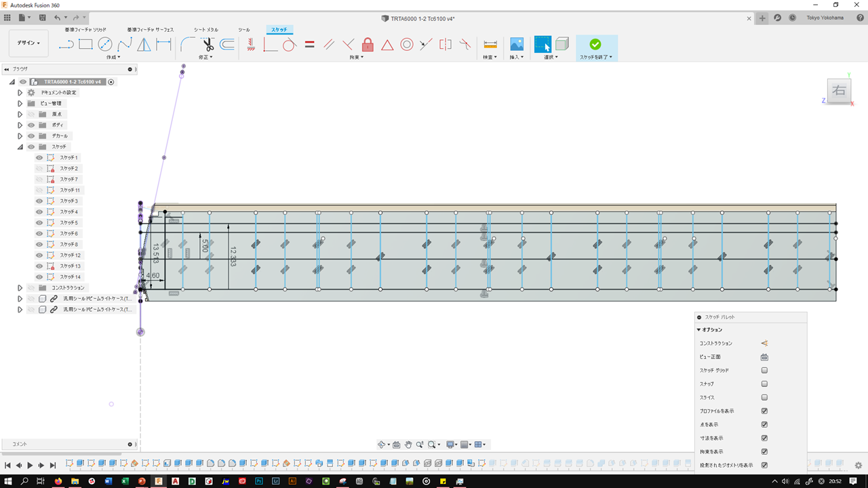Select the Spline sketch tool
868x488 pixels.
125,45
